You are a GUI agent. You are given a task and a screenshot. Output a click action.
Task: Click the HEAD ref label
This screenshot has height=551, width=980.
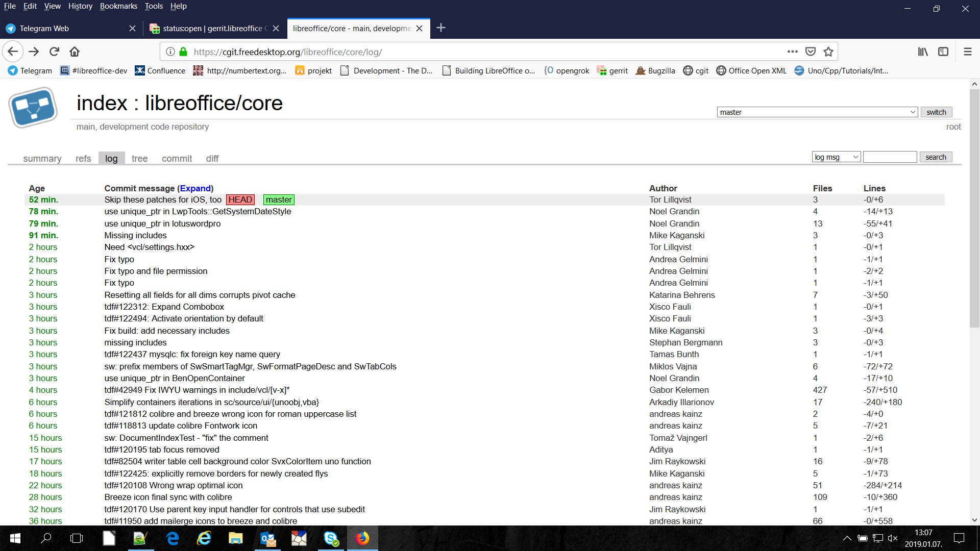(240, 200)
